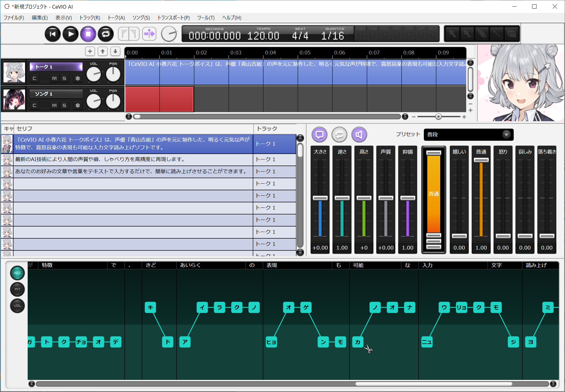
Task: Click the blue トーク clip in timeline
Action: (296, 72)
